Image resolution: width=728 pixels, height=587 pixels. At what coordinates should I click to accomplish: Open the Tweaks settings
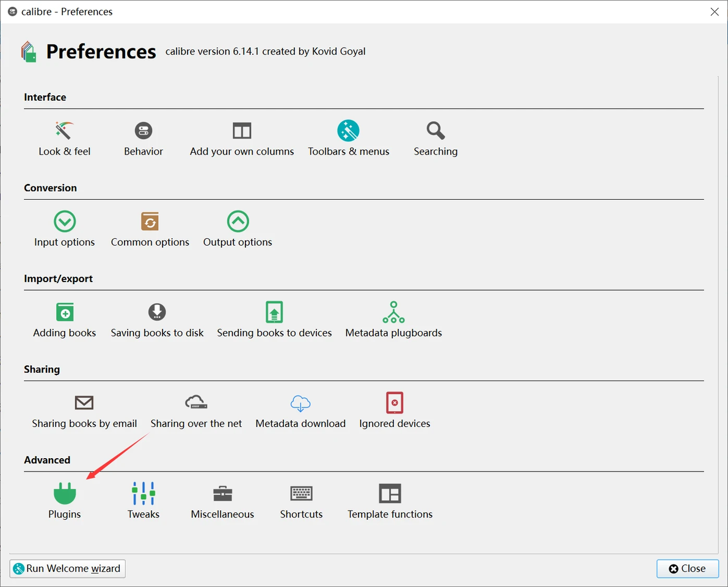144,501
